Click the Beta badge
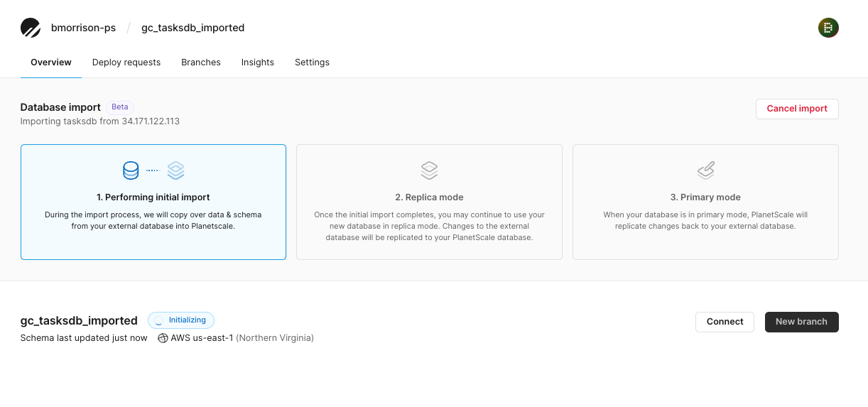This screenshot has width=868, height=407. click(x=120, y=107)
